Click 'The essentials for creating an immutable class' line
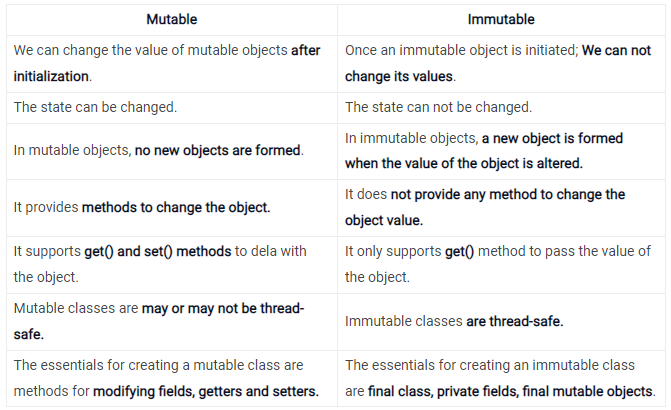Screen dimensions: 671x410 click(x=490, y=365)
